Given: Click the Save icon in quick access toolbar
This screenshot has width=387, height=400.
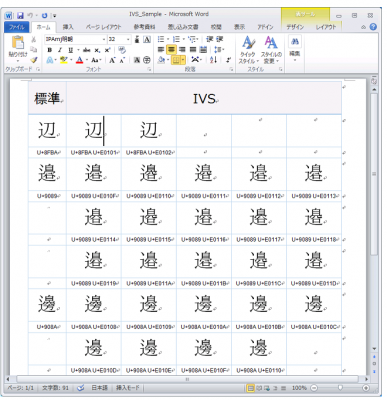Looking at the screenshot, I should click(x=20, y=15).
